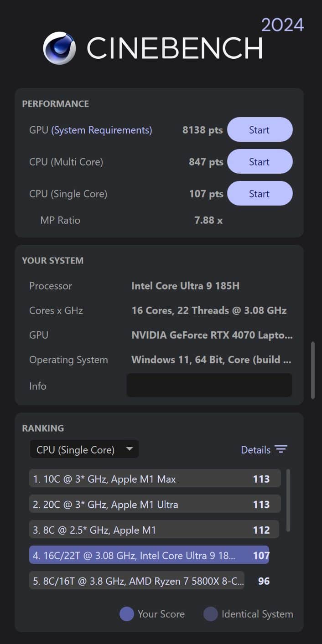The width and height of the screenshot is (322, 644).
Task: Click the Info text field
Action: click(x=209, y=385)
